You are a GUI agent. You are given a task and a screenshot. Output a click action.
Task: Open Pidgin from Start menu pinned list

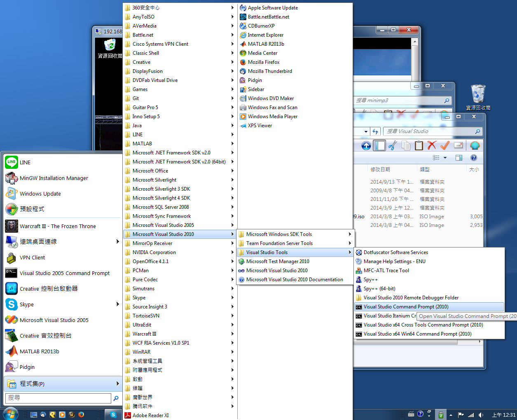coord(62,367)
